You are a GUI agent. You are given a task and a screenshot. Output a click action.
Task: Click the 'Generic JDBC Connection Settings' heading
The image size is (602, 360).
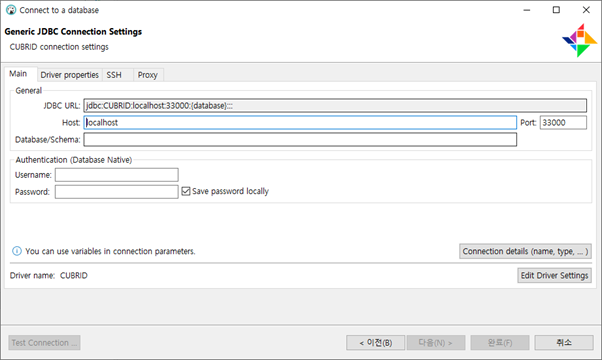click(73, 31)
